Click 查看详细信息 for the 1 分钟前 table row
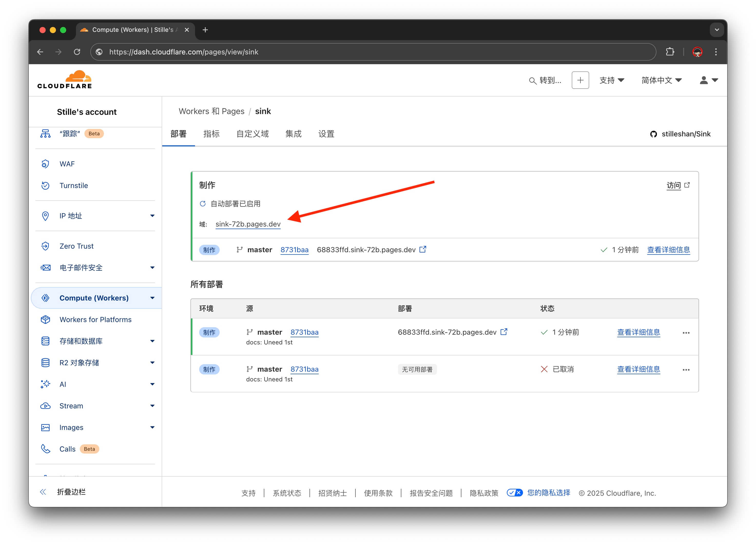 click(x=638, y=332)
